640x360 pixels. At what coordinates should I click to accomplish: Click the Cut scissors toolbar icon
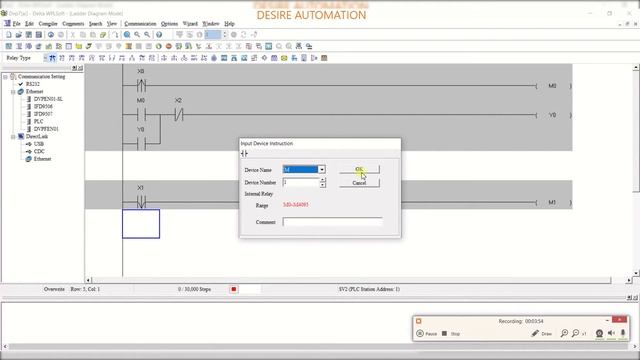pos(73,35)
